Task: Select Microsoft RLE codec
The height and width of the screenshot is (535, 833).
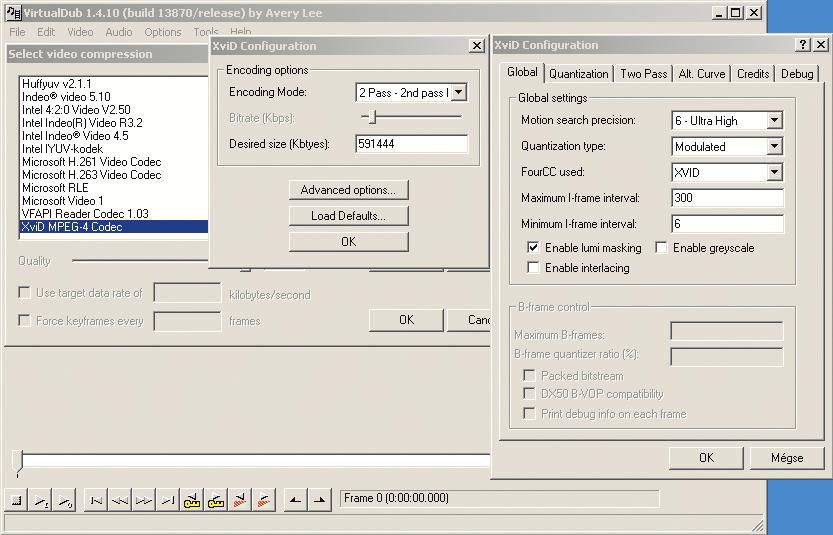Action: 114,188
